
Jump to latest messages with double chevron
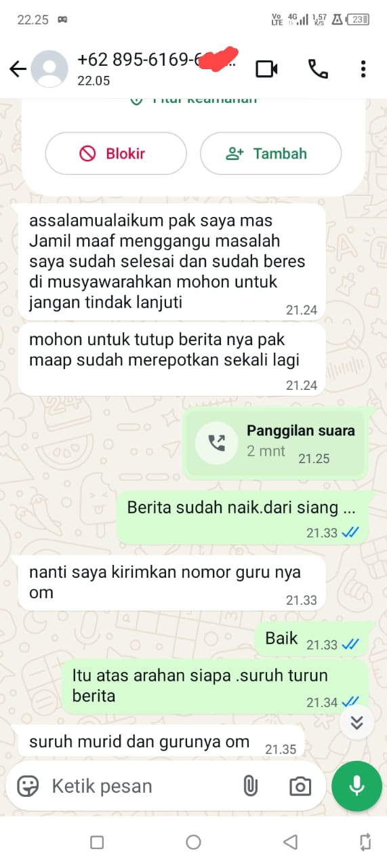pos(357,722)
